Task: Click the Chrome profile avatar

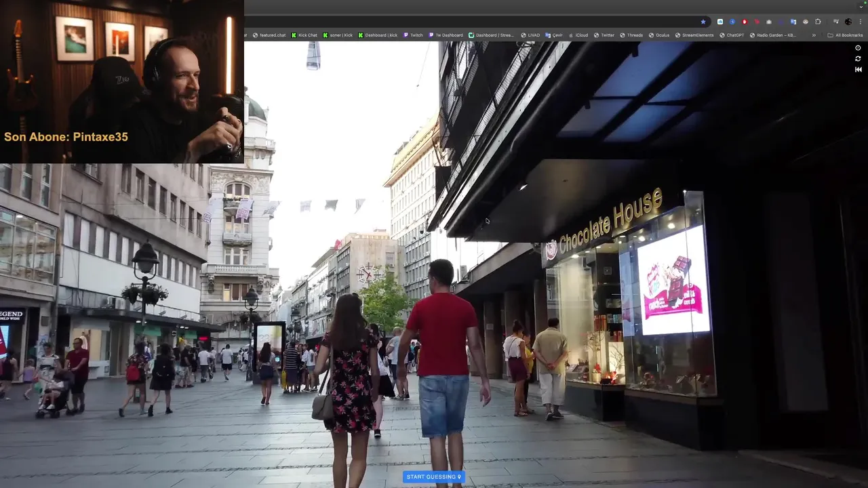Action: point(848,22)
